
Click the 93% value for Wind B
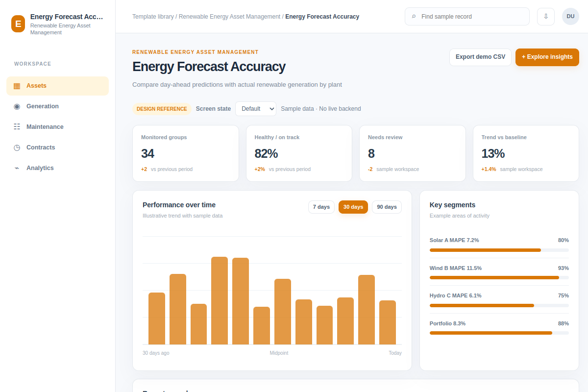563,268
